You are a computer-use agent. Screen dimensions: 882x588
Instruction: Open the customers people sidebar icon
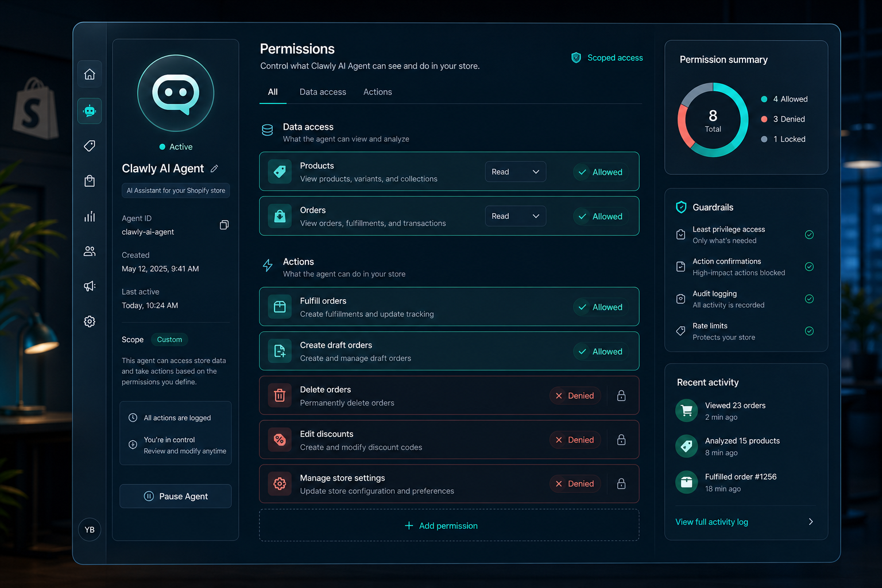(x=90, y=251)
